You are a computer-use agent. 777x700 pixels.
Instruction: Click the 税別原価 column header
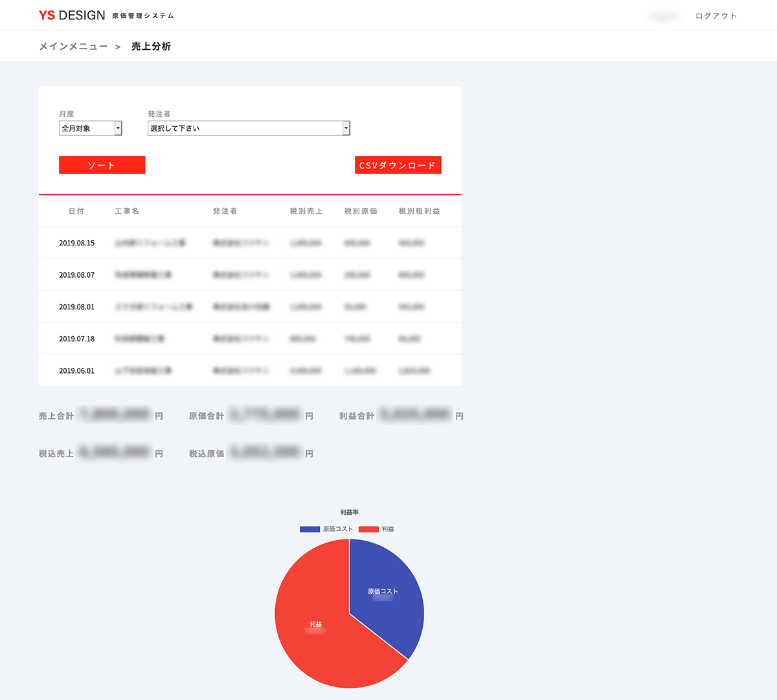pyautogui.click(x=361, y=211)
